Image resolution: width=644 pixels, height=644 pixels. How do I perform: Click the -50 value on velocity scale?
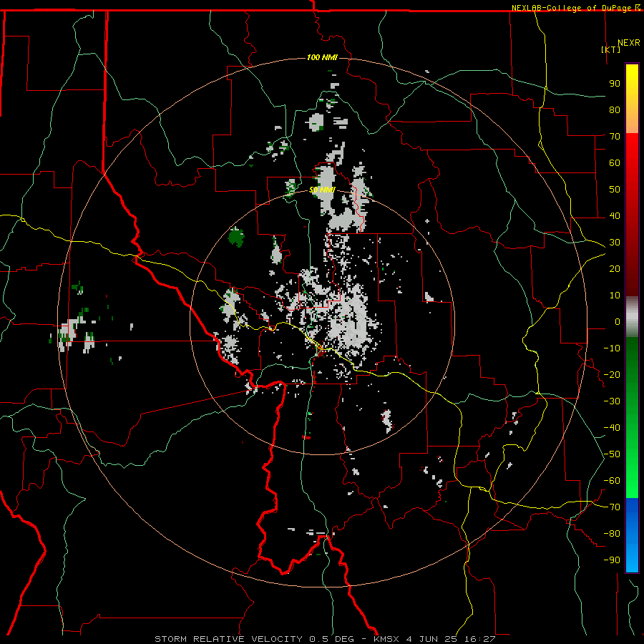point(612,454)
